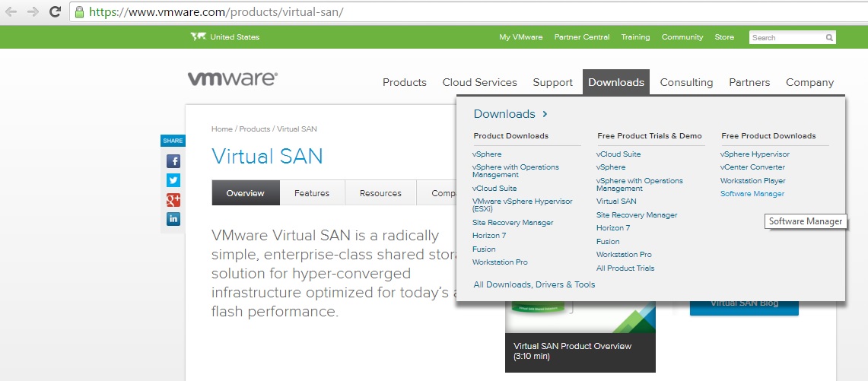
Task: Share the page on Facebook
Action: pyautogui.click(x=173, y=161)
